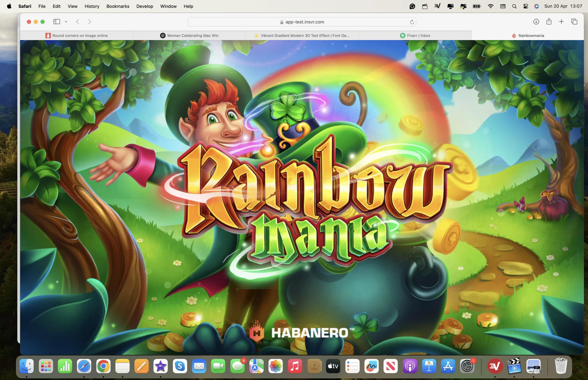Open the Help menu
This screenshot has width=588, height=380.
tap(188, 6)
